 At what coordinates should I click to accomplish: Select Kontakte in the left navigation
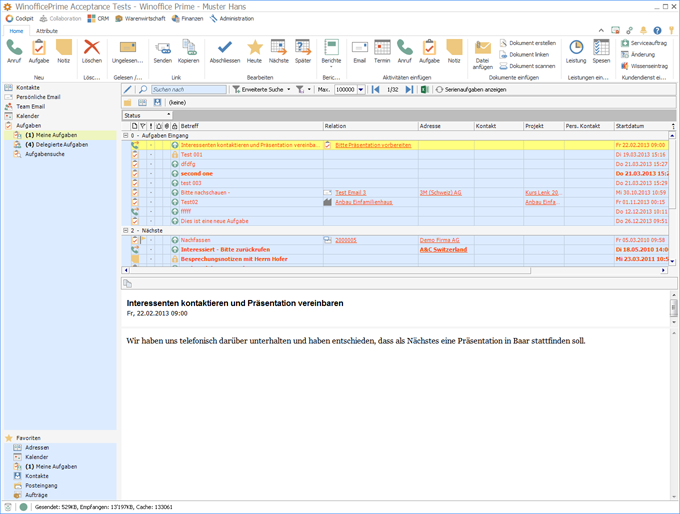[x=28, y=88]
